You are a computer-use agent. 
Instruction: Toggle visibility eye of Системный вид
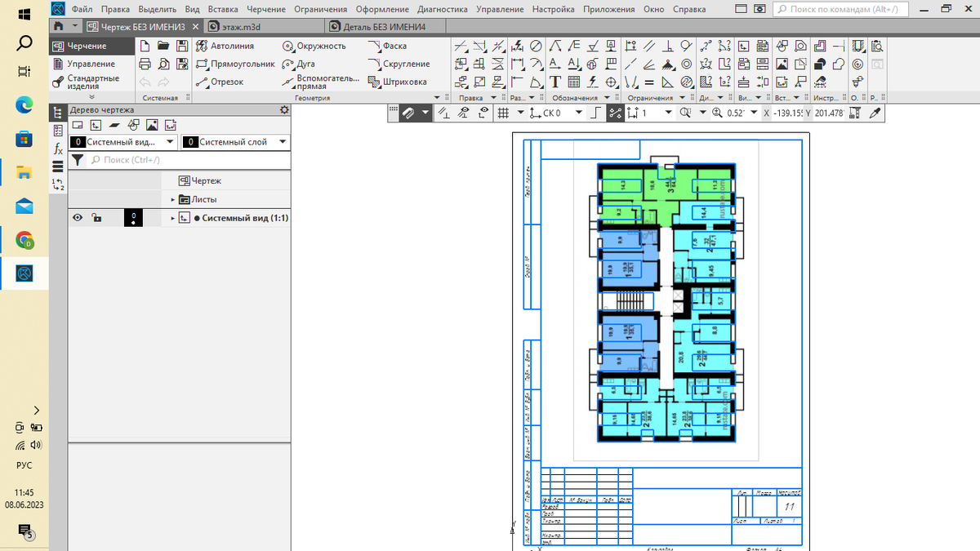[x=78, y=218]
